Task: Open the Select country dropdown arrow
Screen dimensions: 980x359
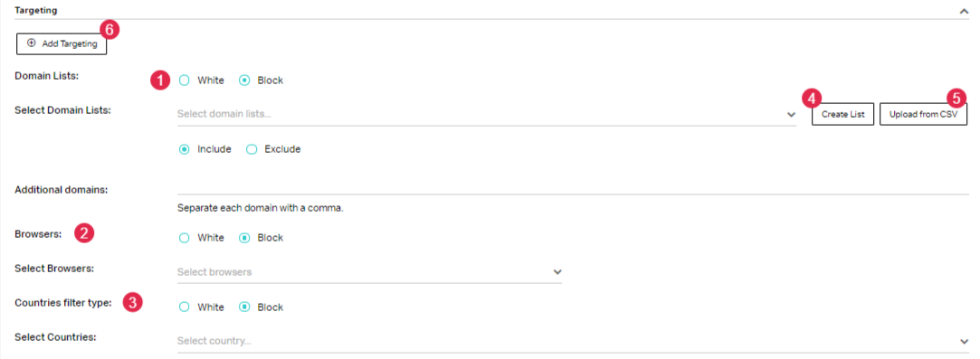Action: tap(963, 342)
